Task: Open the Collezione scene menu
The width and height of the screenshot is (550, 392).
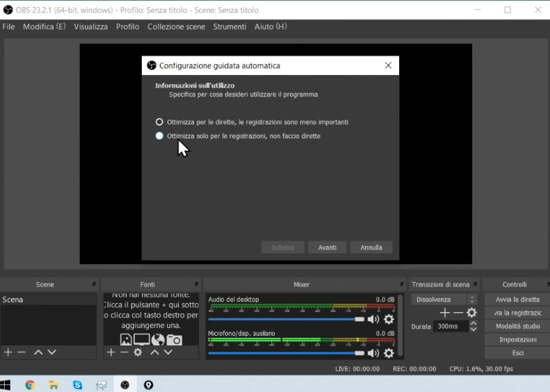Action: coord(176,26)
